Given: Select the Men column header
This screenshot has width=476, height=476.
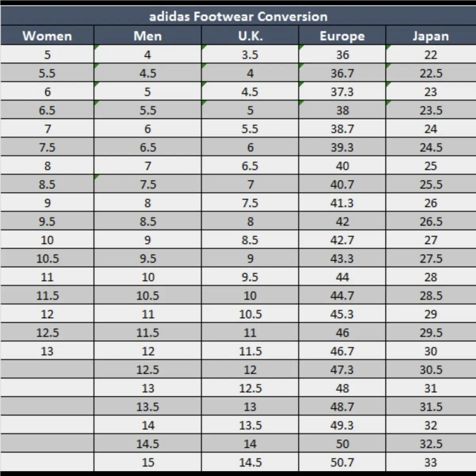Looking at the screenshot, I should 148,36.
